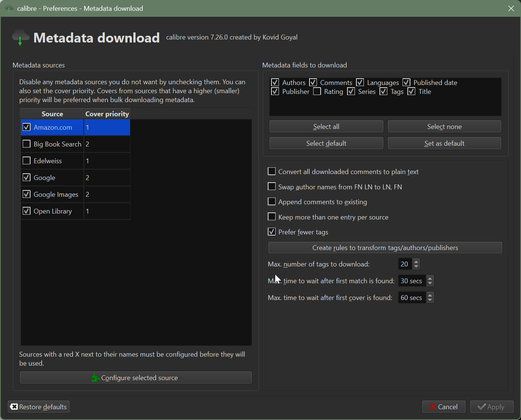Enable the Edelweiss source checkbox
Viewport: 521px width, 420px height.
coord(26,161)
